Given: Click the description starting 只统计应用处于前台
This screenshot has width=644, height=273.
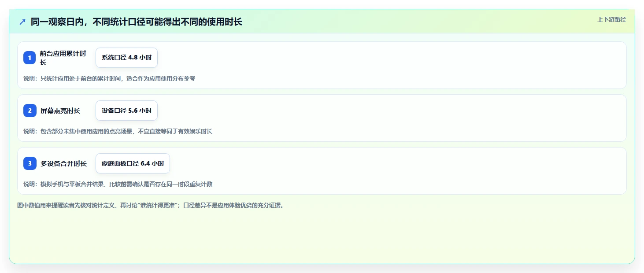Looking at the screenshot, I should click(x=109, y=78).
